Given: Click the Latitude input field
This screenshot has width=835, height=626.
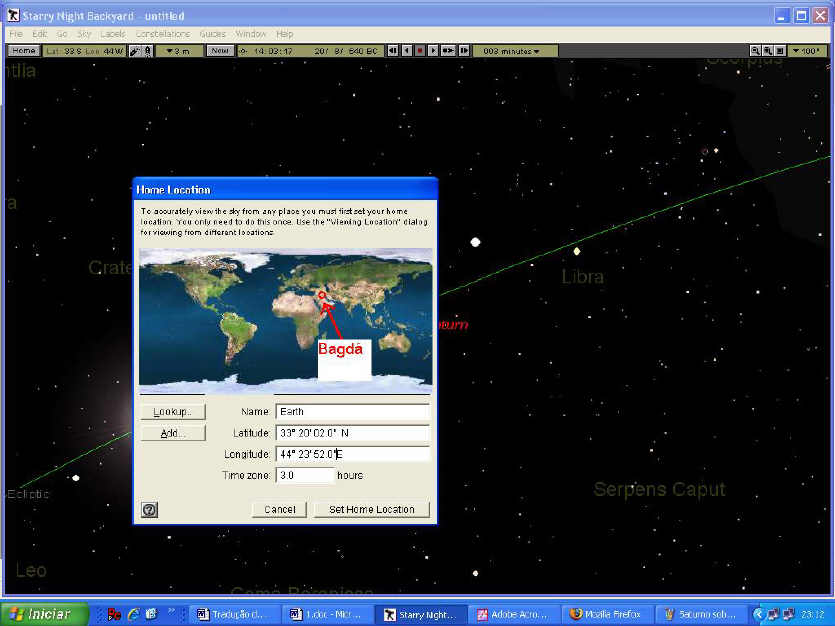Looking at the screenshot, I should (x=353, y=433).
